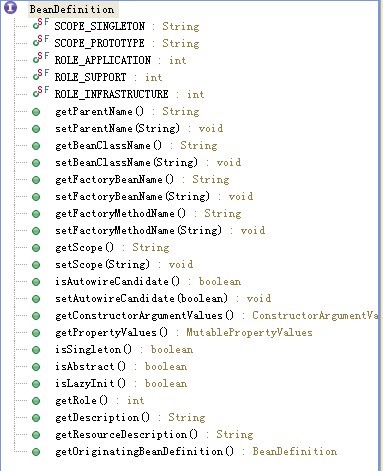The image size is (383, 471).
Task: Click the green method icon beside getParentName()
Action: [36, 112]
